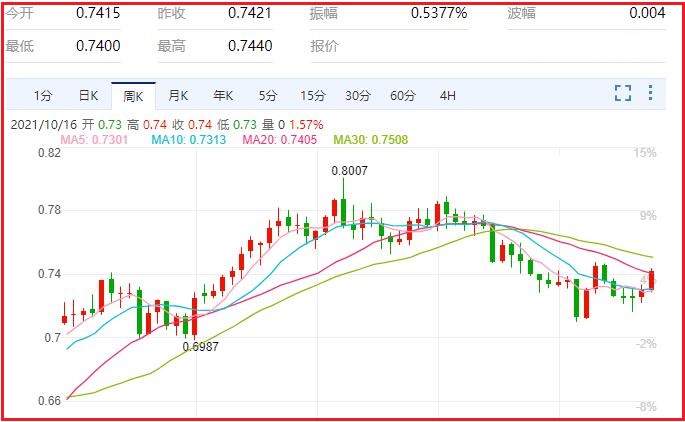Switch to the 4H chart tab
The height and width of the screenshot is (422, 685).
[448, 96]
